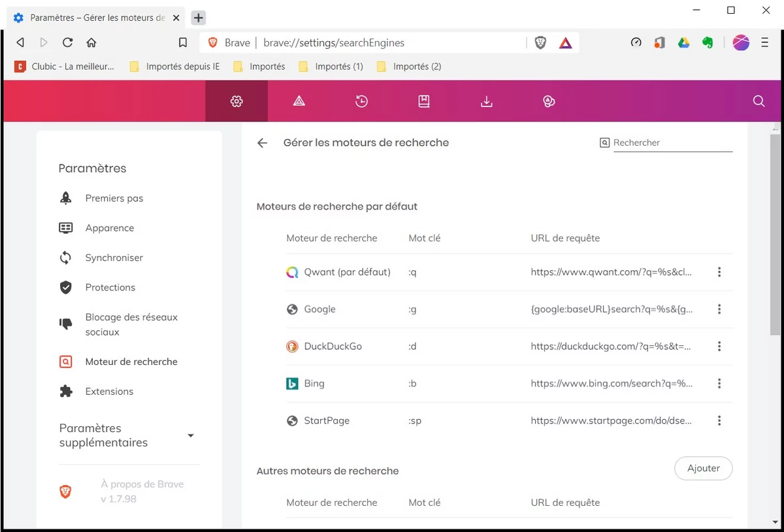Open a new tab with plus button

pos(199,18)
